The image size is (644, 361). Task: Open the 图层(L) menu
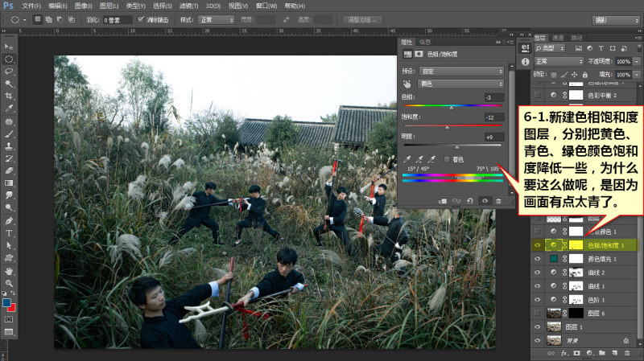tap(109, 6)
